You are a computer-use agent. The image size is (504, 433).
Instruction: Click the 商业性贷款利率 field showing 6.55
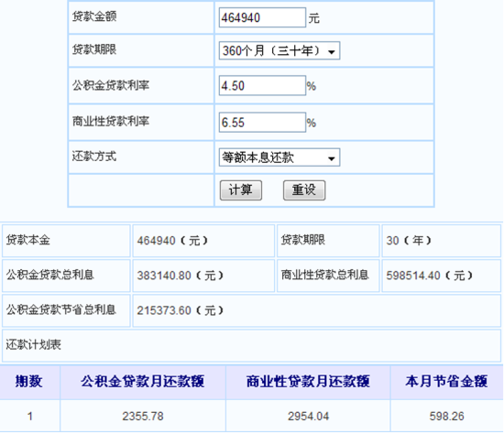point(262,122)
